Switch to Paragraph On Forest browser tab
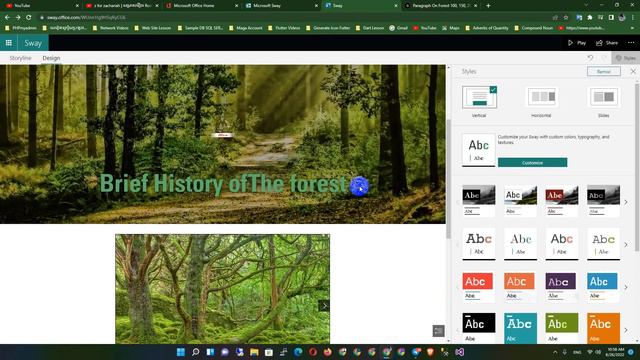This screenshot has height=360, width=640. pos(441,6)
